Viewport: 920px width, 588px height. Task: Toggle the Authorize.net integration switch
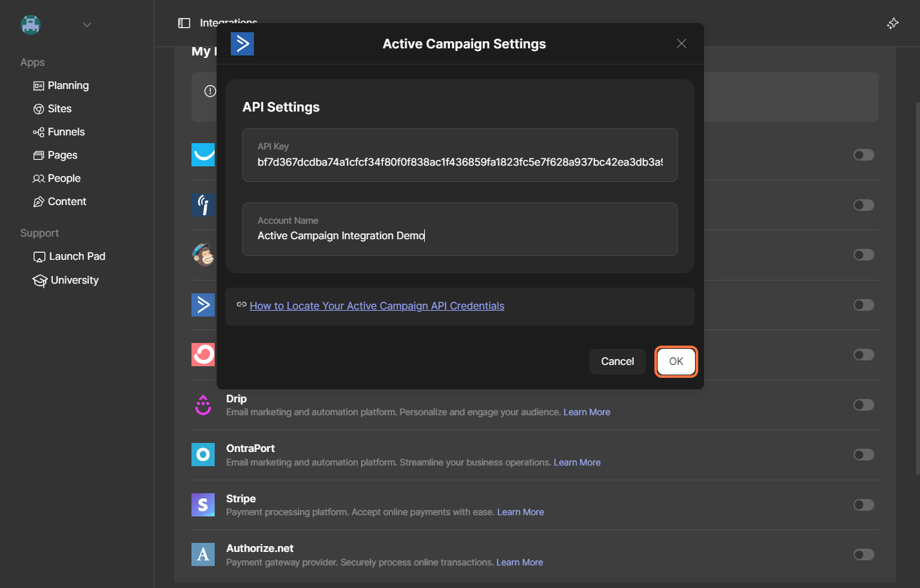tap(864, 554)
